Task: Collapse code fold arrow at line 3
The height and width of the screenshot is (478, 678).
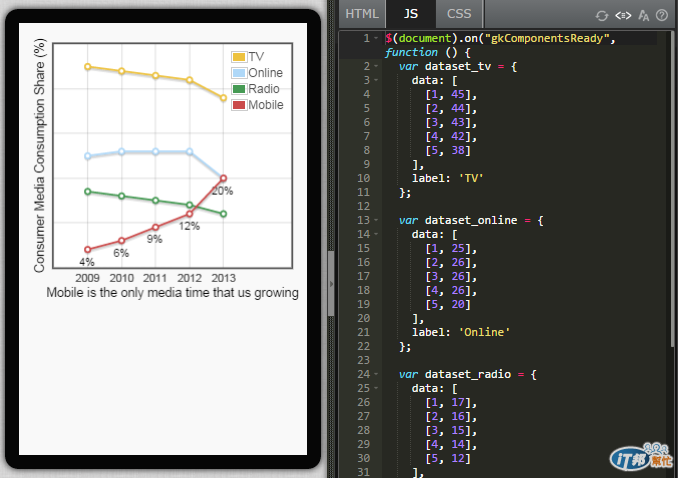Action: [376, 80]
